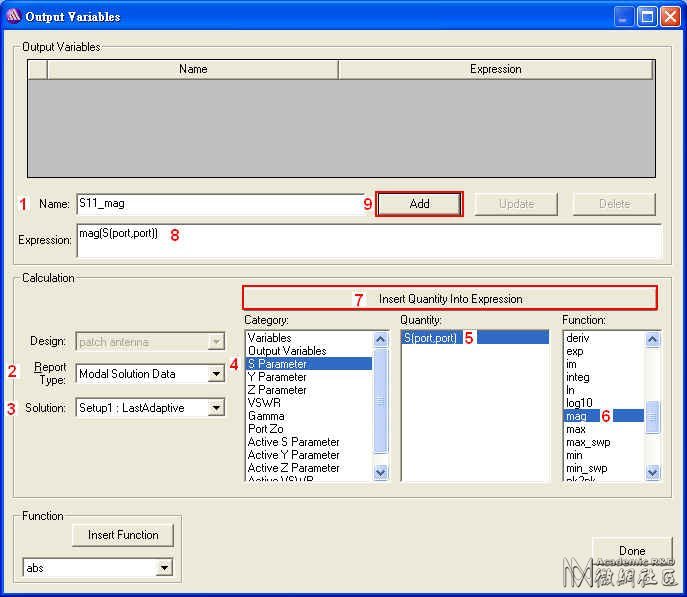Focus the Expression text box
Viewport: 687px width, 597px height.
[x=369, y=240]
